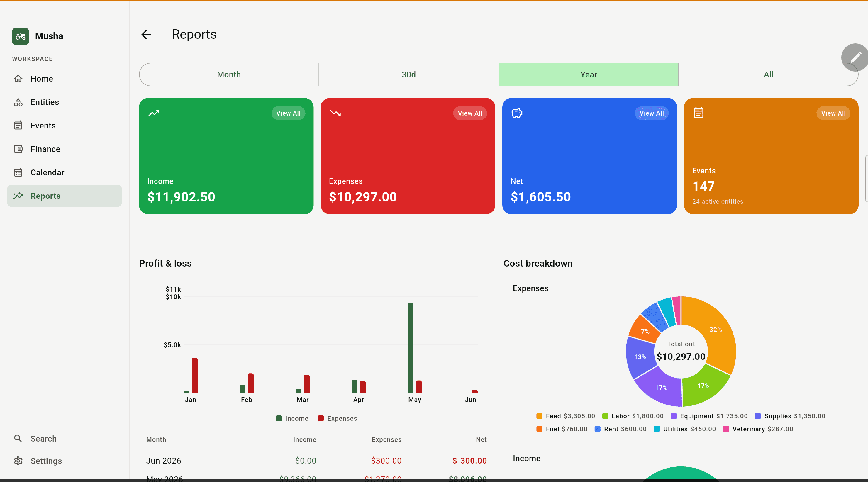The image size is (868, 482).
Task: Click the Utilities $460.00 legend entry
Action: pyautogui.click(x=684, y=429)
